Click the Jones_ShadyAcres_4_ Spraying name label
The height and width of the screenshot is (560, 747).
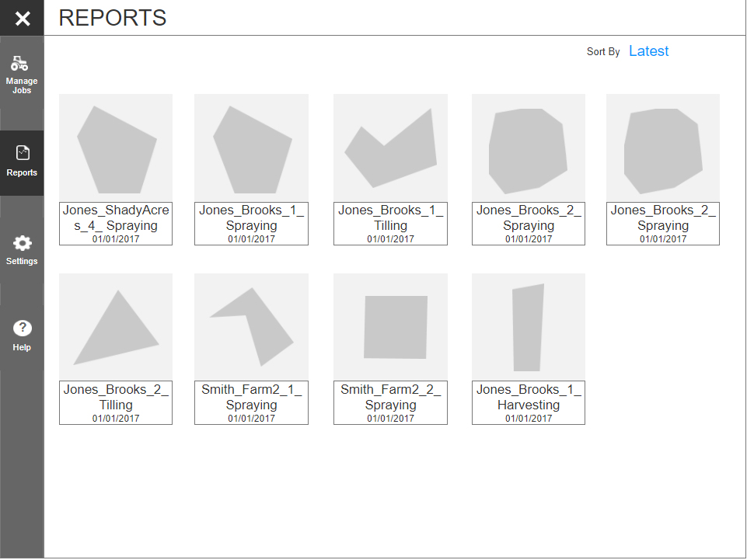pyautogui.click(x=116, y=218)
